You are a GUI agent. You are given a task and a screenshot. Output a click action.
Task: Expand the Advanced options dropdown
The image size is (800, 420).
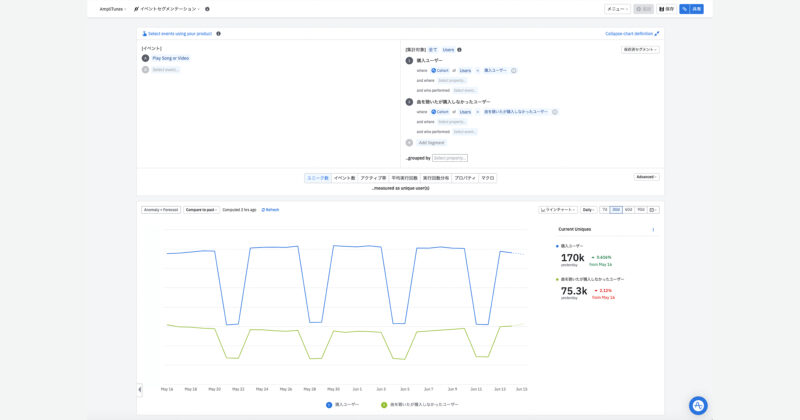[x=646, y=177]
